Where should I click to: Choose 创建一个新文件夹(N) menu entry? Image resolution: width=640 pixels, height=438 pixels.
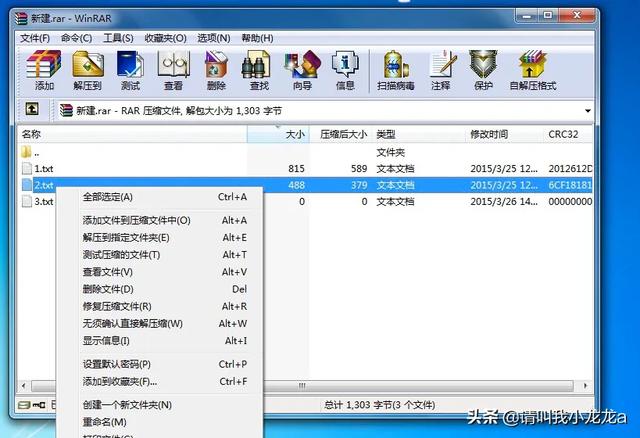160,405
